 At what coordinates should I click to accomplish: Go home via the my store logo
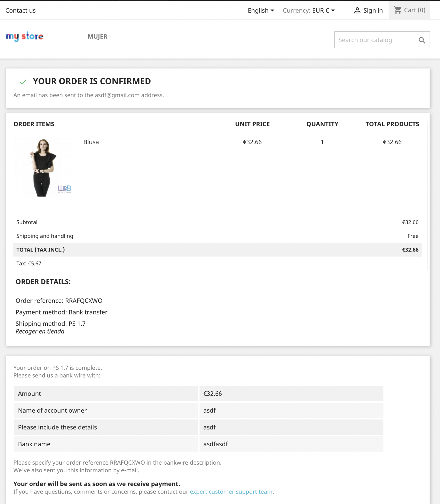click(24, 36)
